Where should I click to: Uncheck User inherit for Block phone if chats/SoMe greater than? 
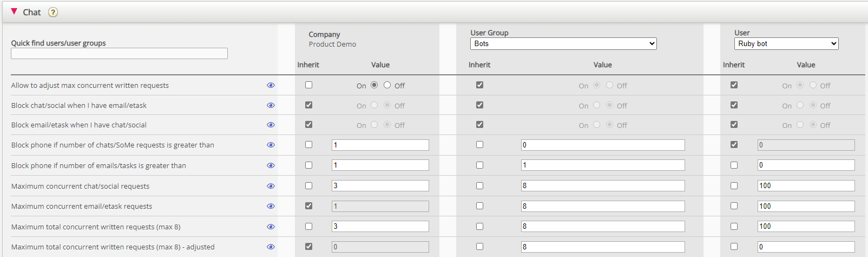[x=734, y=145]
